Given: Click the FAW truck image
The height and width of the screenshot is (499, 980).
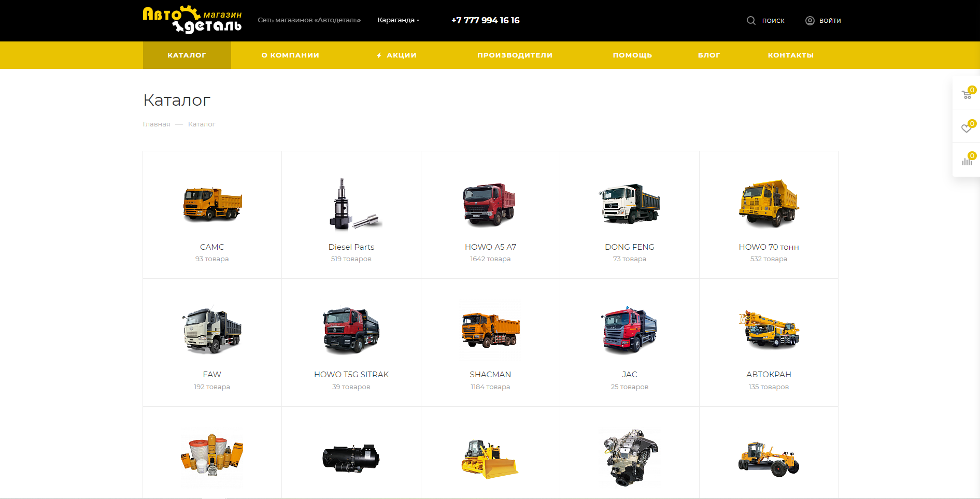Looking at the screenshot, I should [x=212, y=331].
